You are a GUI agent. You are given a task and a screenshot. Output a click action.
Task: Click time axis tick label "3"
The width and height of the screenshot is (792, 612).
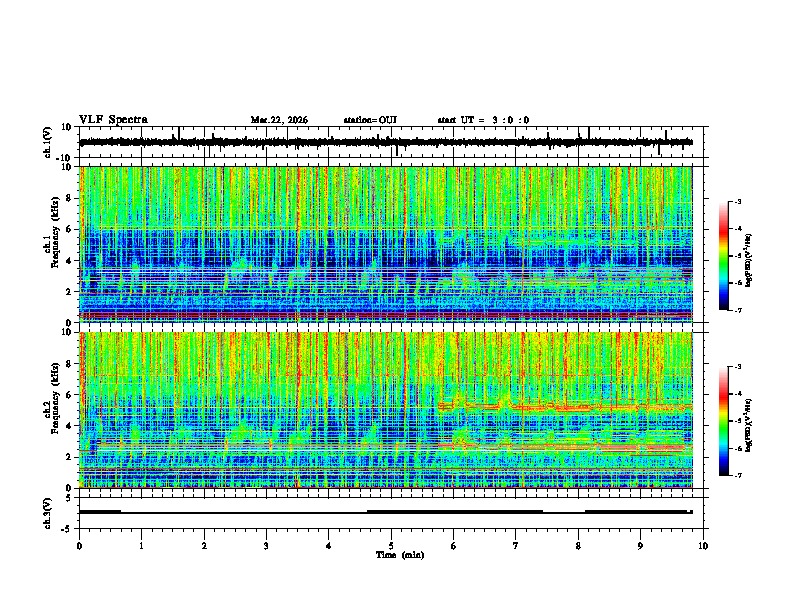(x=266, y=546)
